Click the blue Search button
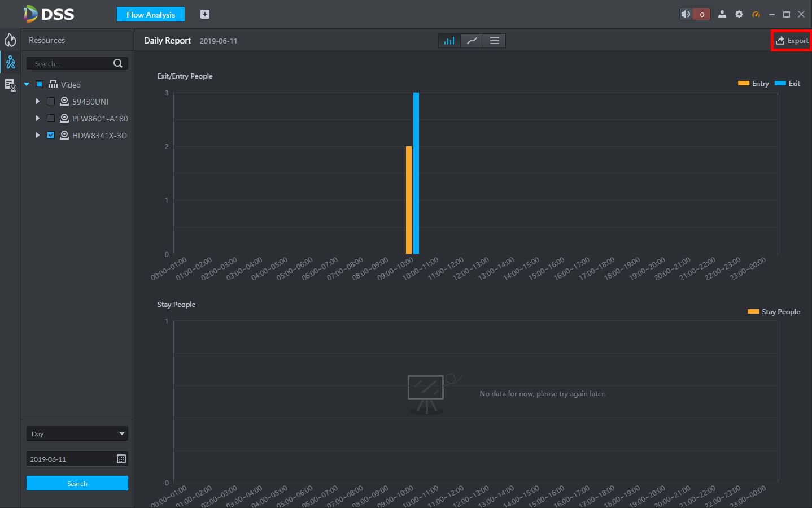The width and height of the screenshot is (812, 508). 77,483
